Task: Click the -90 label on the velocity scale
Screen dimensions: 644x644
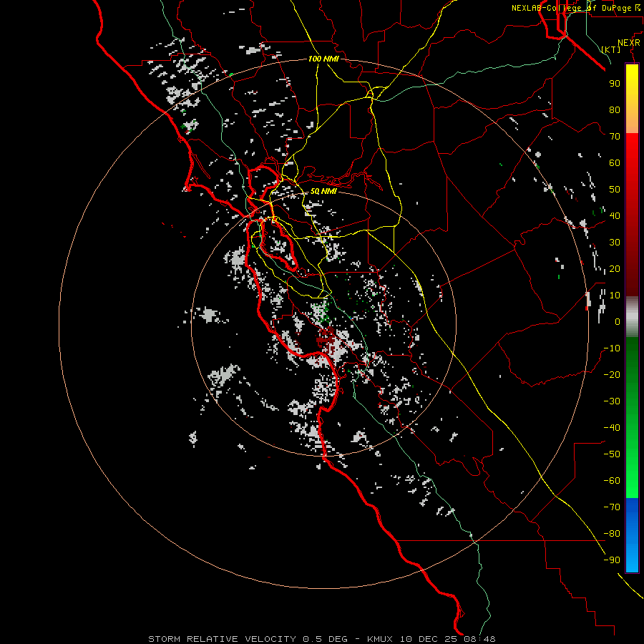Action: point(612,560)
